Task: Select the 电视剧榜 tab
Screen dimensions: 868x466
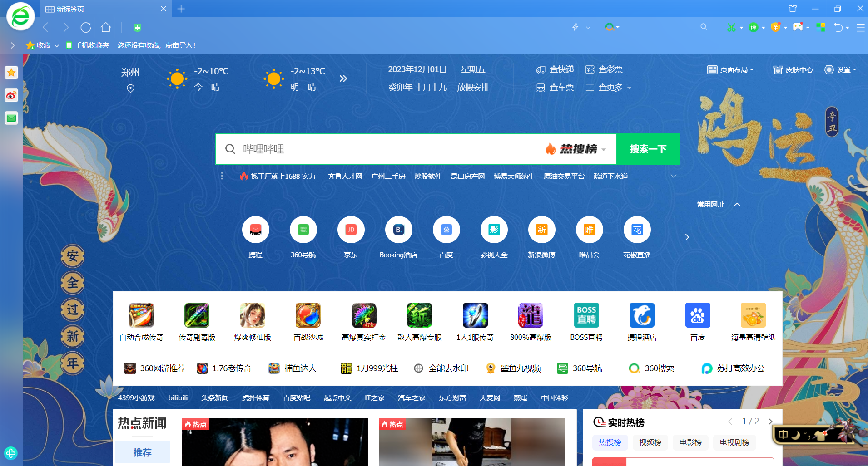Action: click(x=735, y=442)
